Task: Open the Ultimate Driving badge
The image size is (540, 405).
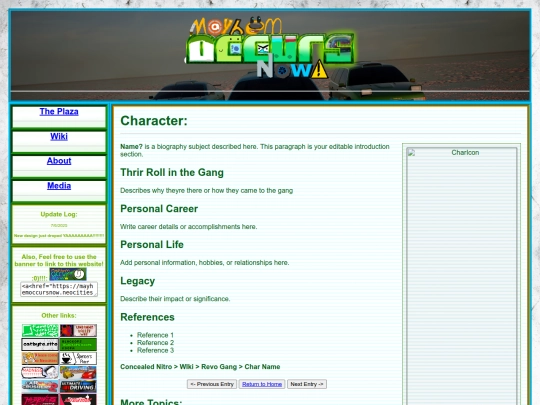Action: (78, 386)
